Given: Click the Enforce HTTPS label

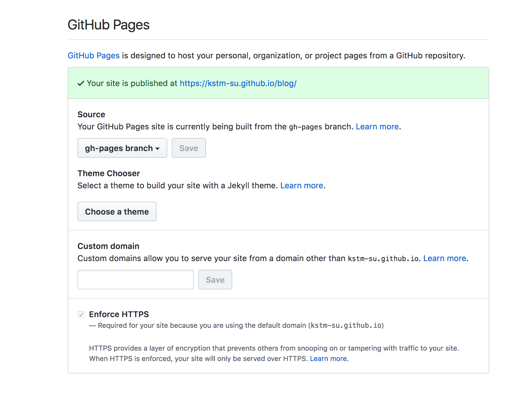Looking at the screenshot, I should [119, 314].
